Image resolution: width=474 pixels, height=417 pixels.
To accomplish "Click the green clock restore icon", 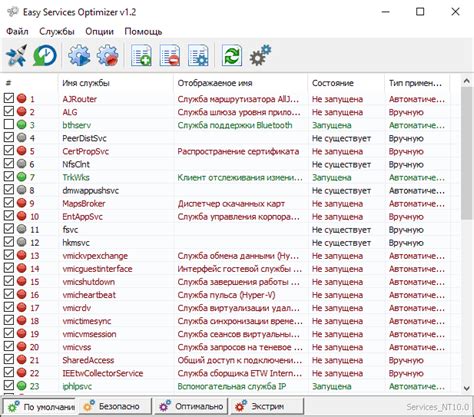I will 45,55.
